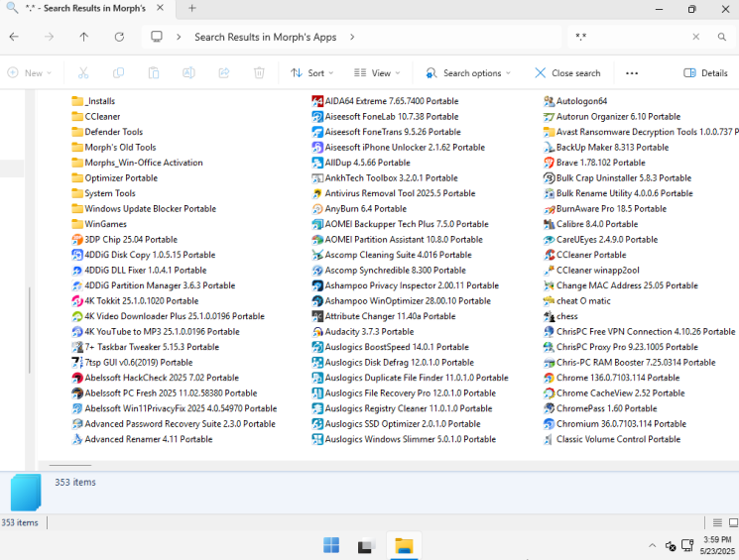Click the refresh arrow icon
Viewport: 739px width, 560px height.
(x=119, y=37)
